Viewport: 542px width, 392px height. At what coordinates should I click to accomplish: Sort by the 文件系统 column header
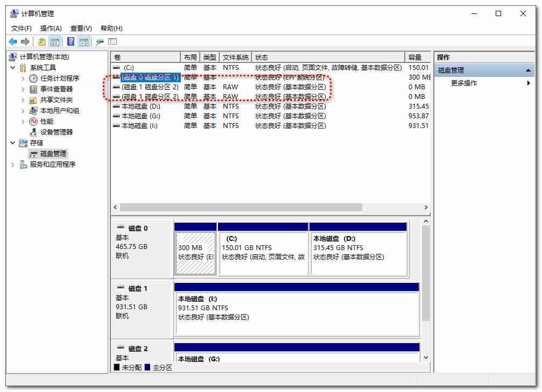[236, 57]
